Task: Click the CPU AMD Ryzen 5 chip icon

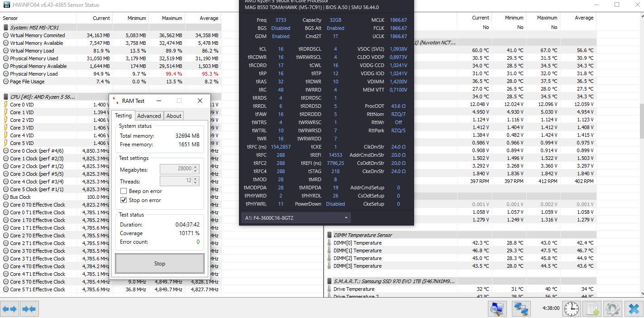Action: [x=5, y=96]
